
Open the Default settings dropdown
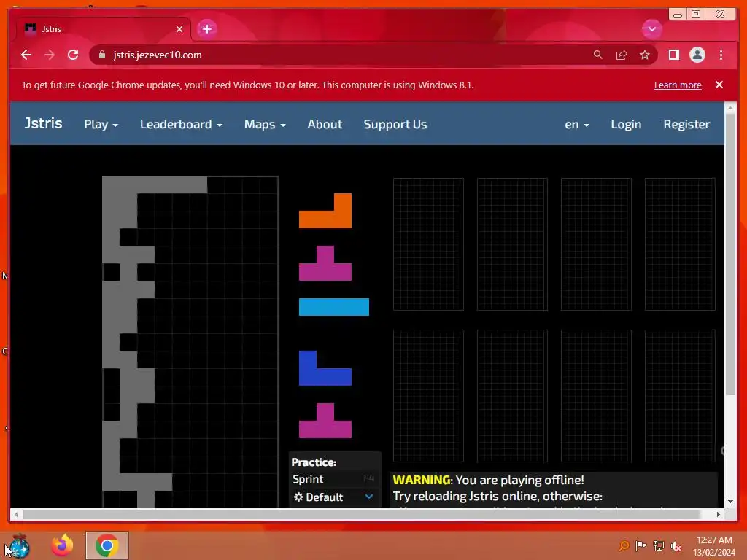(x=333, y=497)
